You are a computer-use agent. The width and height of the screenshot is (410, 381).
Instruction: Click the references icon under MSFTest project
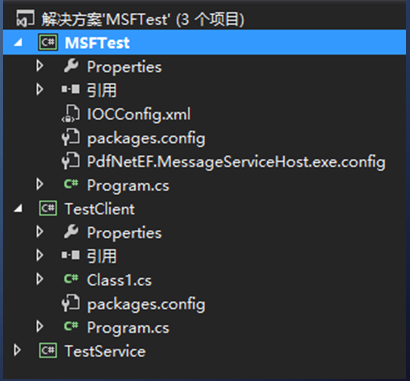[x=70, y=89]
